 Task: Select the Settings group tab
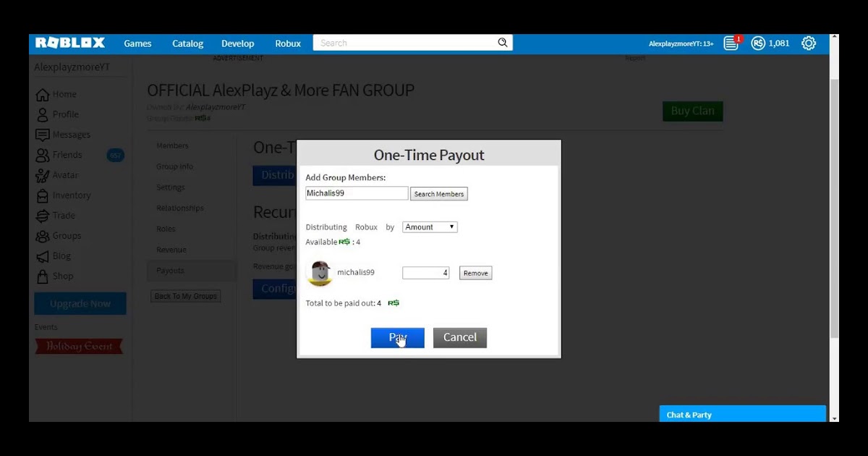coord(171,187)
